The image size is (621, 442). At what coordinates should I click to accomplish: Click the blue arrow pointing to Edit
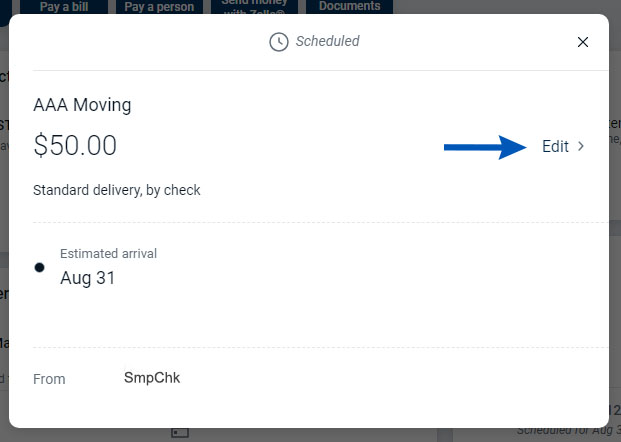coord(486,147)
